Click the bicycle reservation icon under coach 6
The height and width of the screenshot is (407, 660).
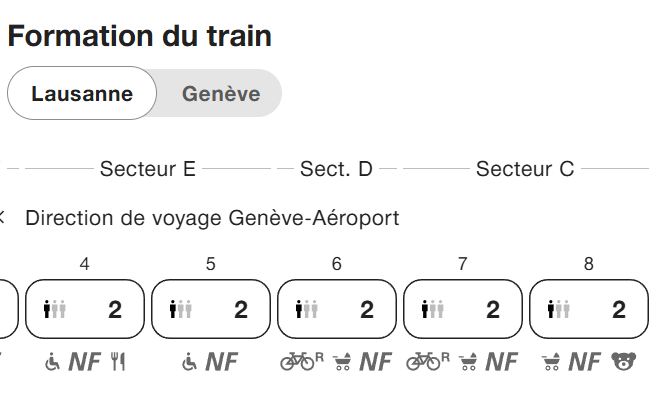(x=301, y=362)
